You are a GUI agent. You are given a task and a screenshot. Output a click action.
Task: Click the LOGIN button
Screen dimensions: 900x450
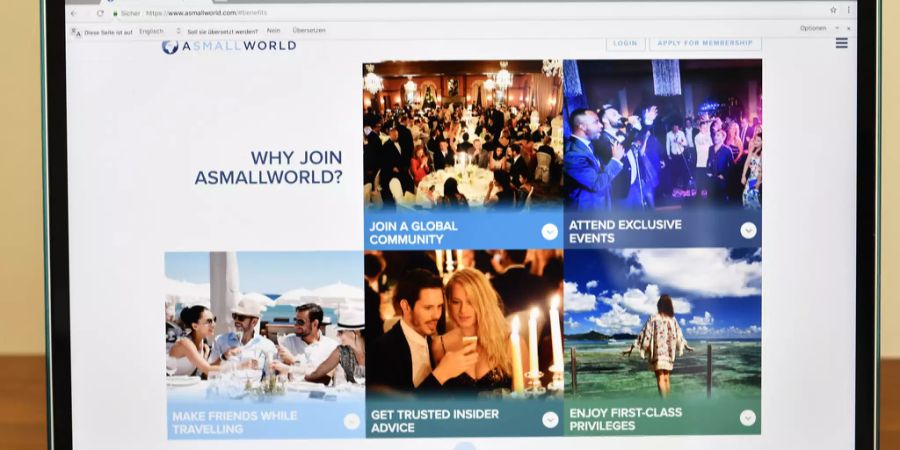click(625, 43)
